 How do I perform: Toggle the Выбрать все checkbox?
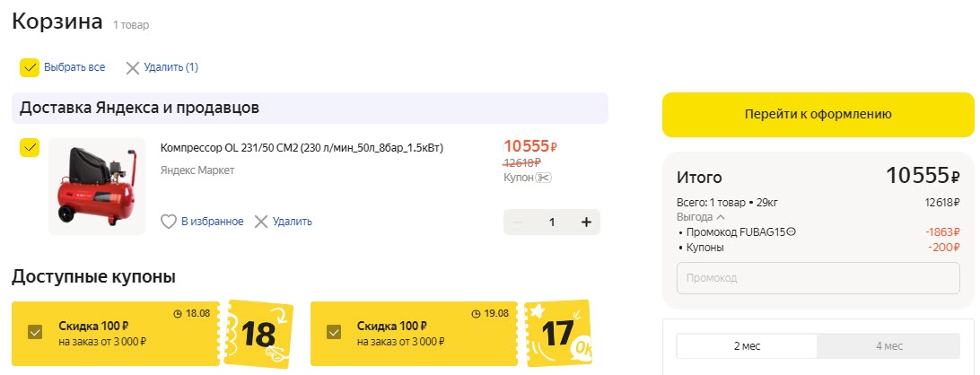click(x=30, y=67)
